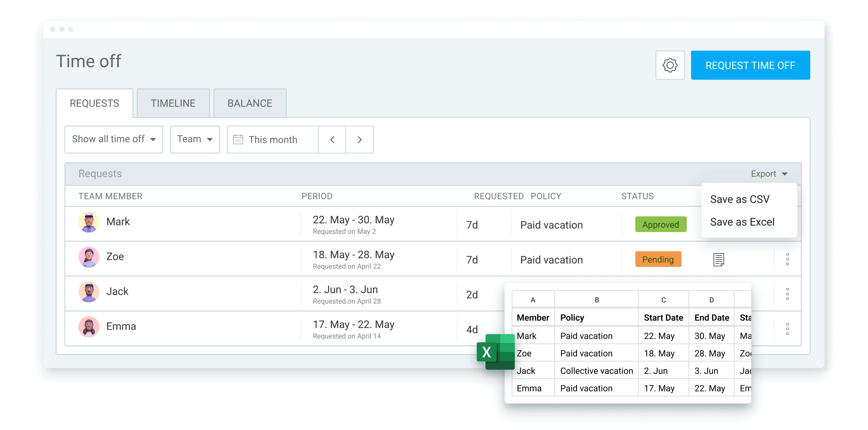The height and width of the screenshot is (430, 868).
Task: Click the This month date field
Action: tap(273, 140)
